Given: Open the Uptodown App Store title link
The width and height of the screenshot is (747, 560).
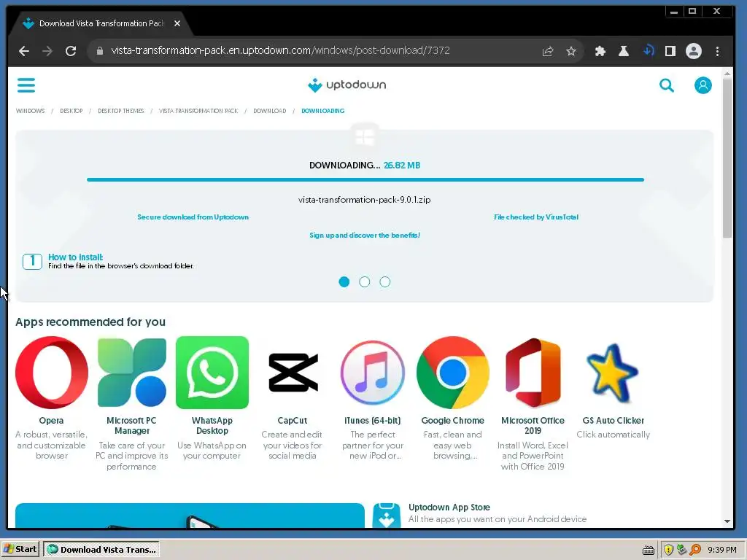Looking at the screenshot, I should coord(449,507).
